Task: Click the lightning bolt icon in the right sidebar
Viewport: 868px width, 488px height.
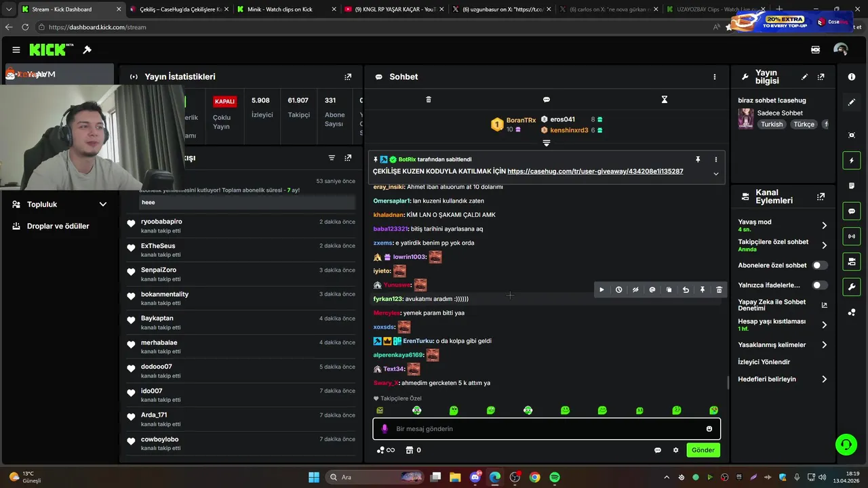Action: [852, 161]
